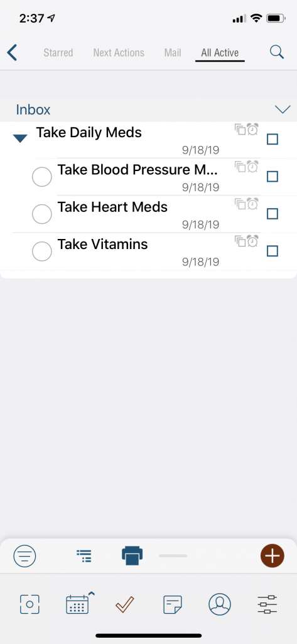Viewport: 297px width, 644px height.
Task: Tap the printer icon in toolbar
Action: (132, 556)
